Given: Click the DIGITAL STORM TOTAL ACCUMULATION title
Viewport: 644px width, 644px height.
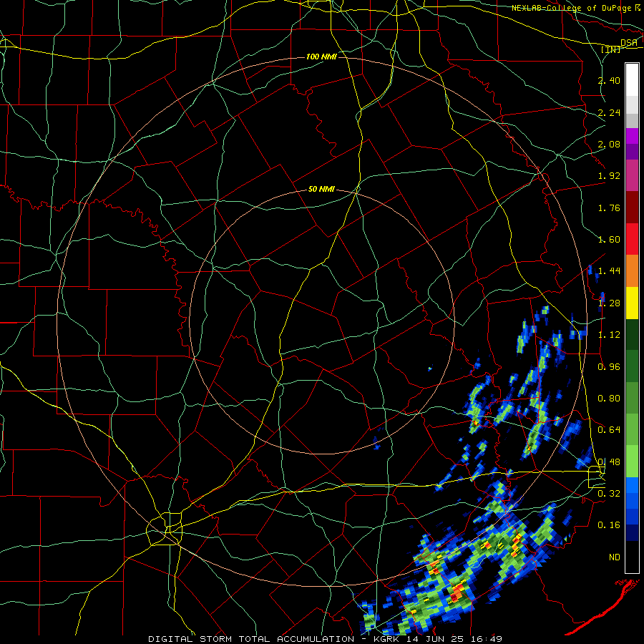Looking at the screenshot, I should coord(251,639).
